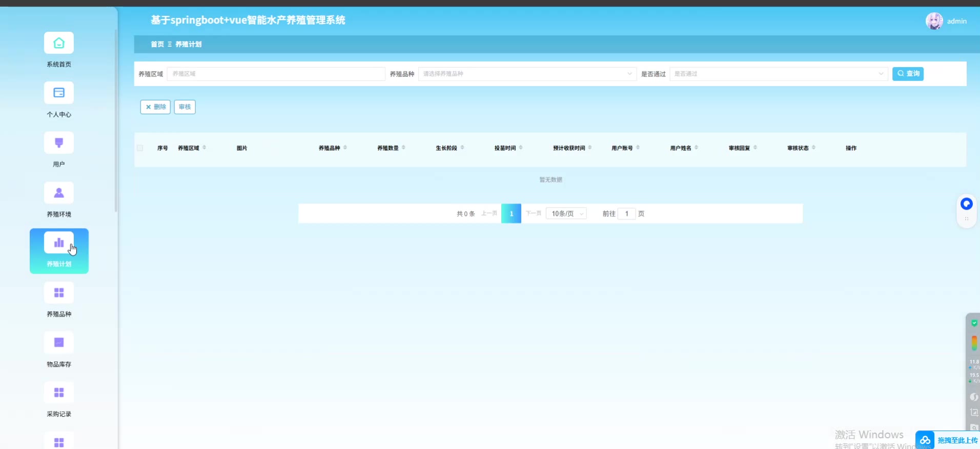Open 系统首页 home icon in sidebar
This screenshot has height=449, width=980.
point(59,43)
